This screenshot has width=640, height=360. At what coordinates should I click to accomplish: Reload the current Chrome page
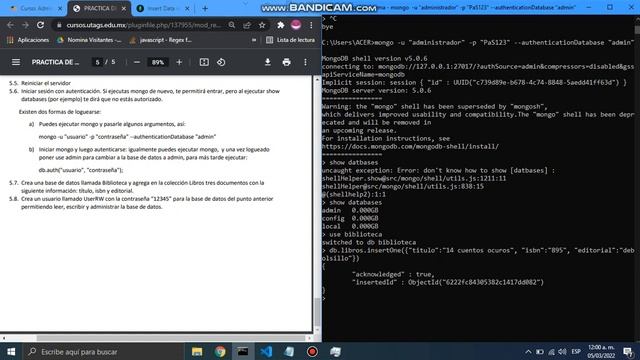coord(40,25)
